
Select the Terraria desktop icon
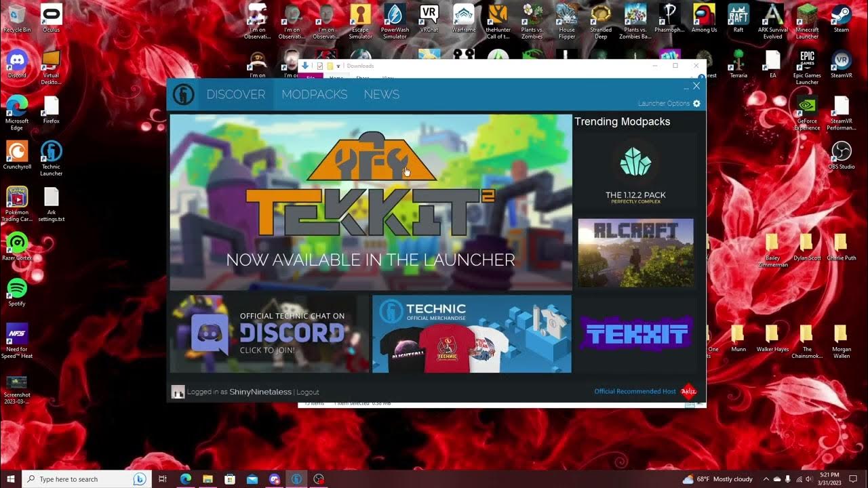(738, 64)
